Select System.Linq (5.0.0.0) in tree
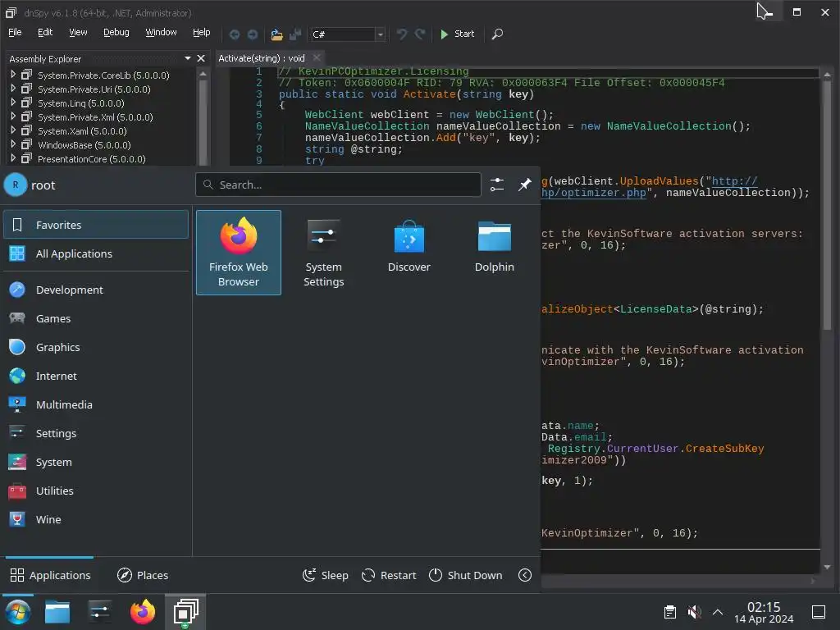The image size is (840, 630). 81,103
